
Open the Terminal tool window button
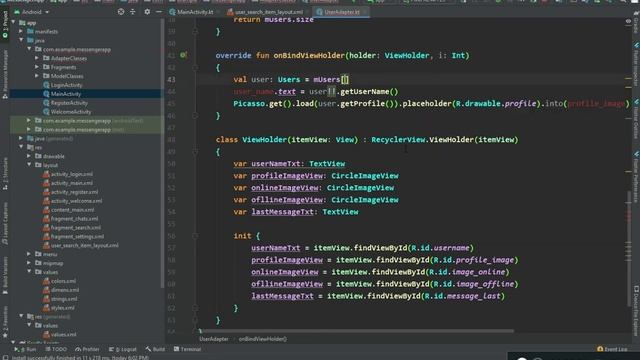(187, 349)
